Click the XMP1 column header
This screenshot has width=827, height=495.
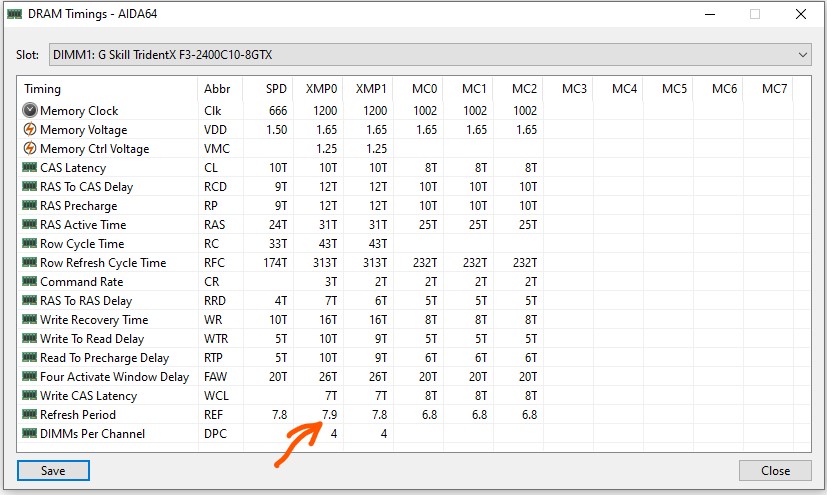point(368,89)
